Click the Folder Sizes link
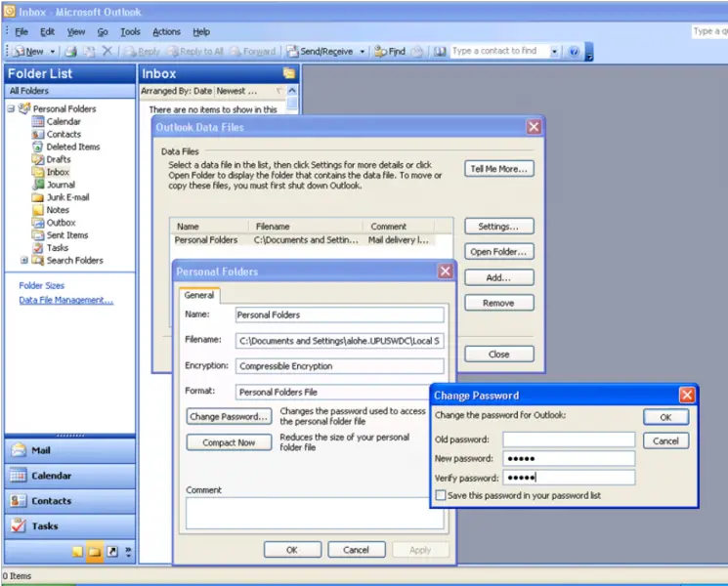728x586 pixels. click(x=41, y=286)
